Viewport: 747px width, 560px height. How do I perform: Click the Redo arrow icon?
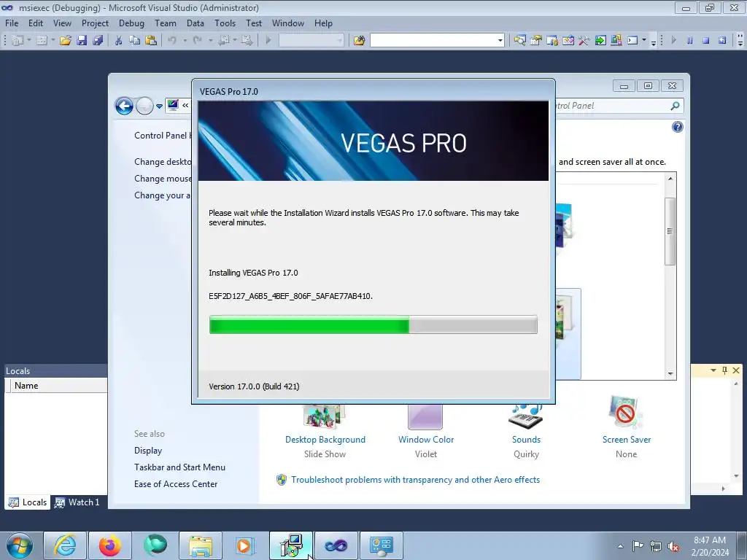(198, 41)
